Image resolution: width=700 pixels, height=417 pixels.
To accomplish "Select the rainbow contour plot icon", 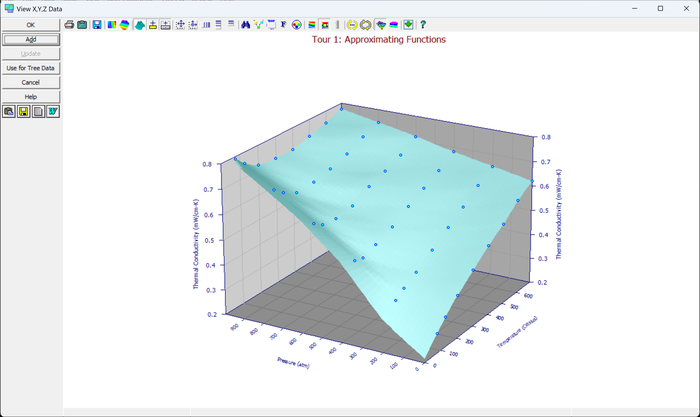I will tap(112, 25).
